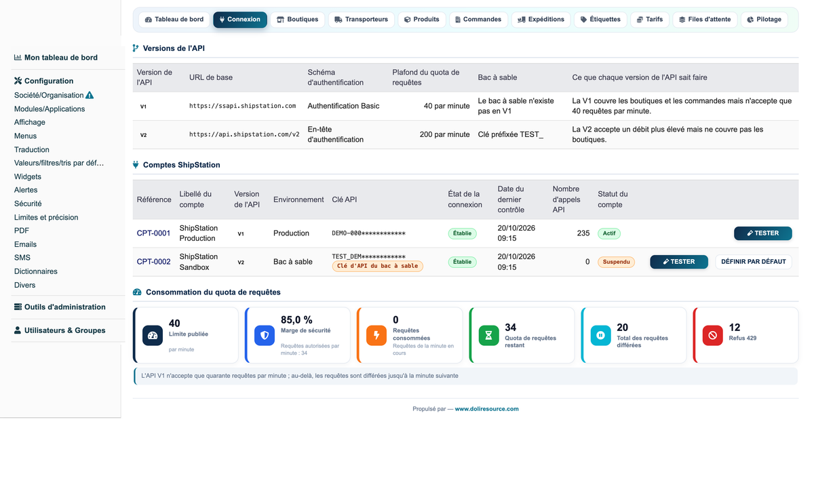Click the warning triangle beside Société/Organisation
The height and width of the screenshot is (504, 814).
click(90, 96)
